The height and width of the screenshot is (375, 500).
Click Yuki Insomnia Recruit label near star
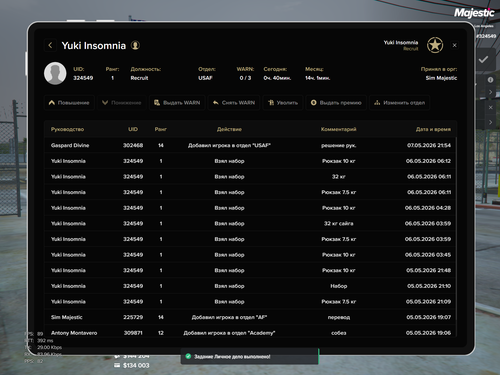tap(401, 45)
